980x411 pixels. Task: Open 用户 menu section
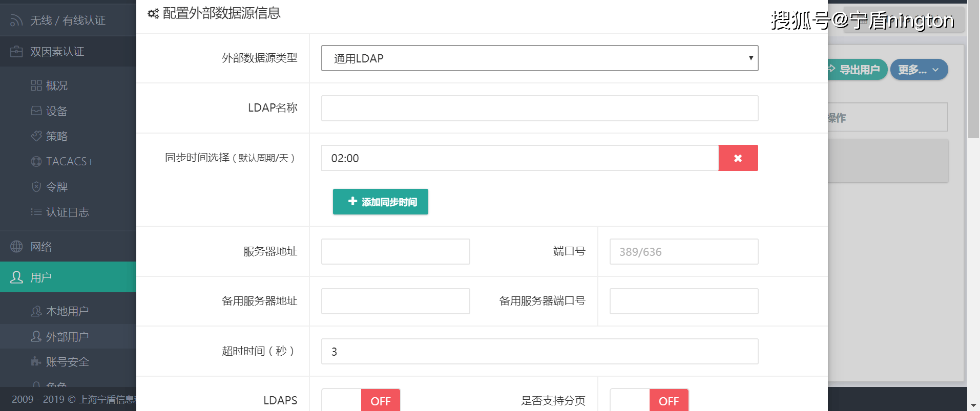(68, 277)
